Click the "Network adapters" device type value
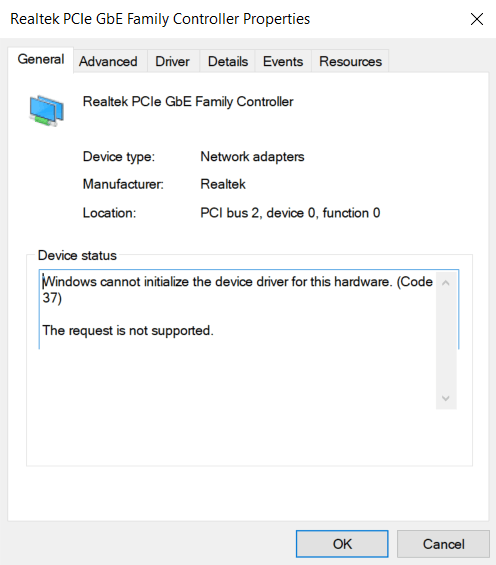Image resolution: width=496 pixels, height=565 pixels. [252, 157]
